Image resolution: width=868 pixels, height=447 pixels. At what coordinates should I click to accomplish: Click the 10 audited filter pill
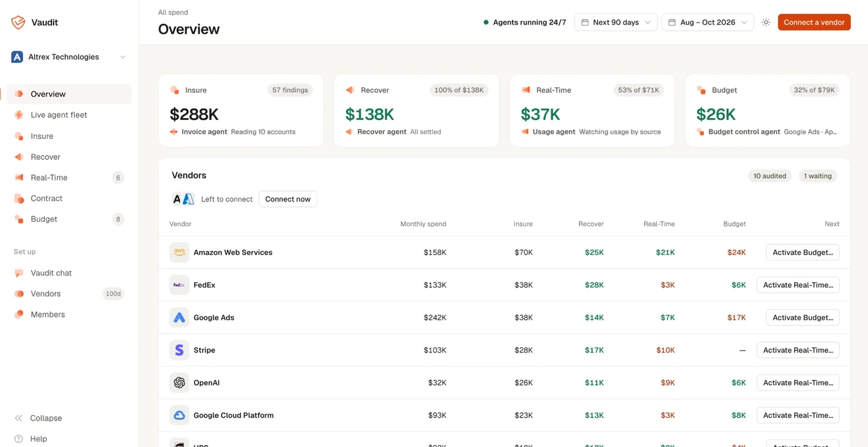(x=770, y=176)
